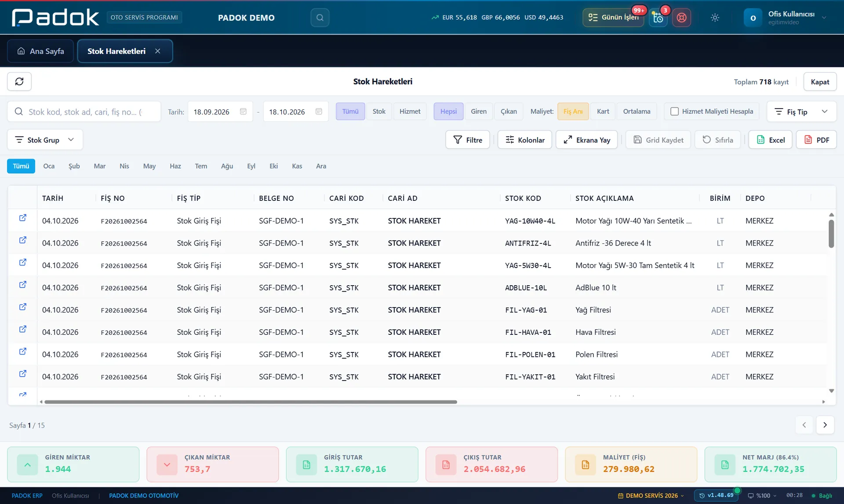Screen dimensions: 844x504
Task: Switch to Ana Sayfa tab
Action: 40,51
